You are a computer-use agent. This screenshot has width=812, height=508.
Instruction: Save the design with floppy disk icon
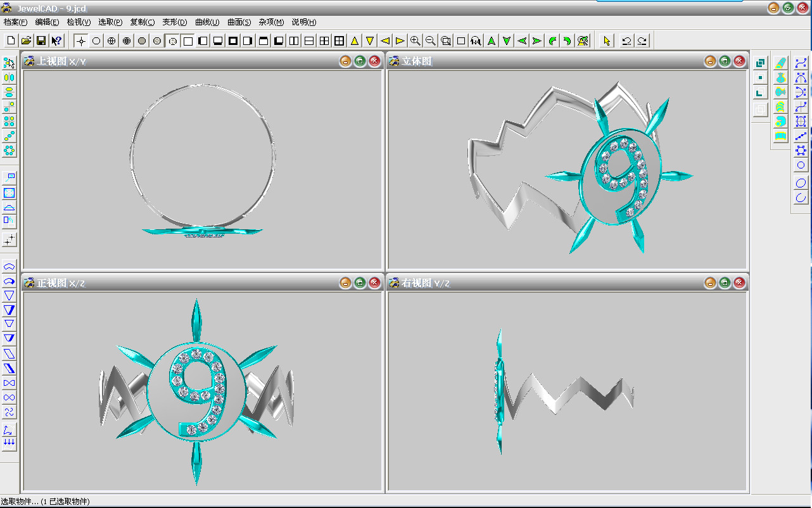point(41,41)
